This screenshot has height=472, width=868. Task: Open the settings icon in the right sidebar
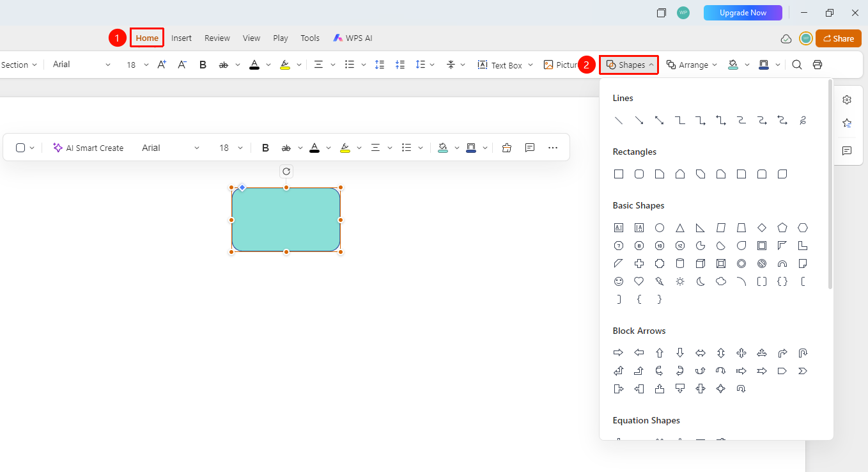(x=847, y=100)
